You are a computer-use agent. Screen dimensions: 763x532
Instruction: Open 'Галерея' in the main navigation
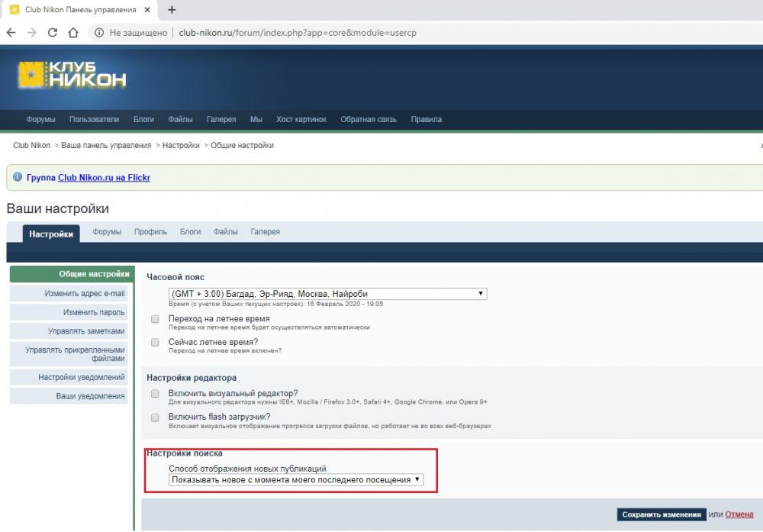tap(221, 119)
